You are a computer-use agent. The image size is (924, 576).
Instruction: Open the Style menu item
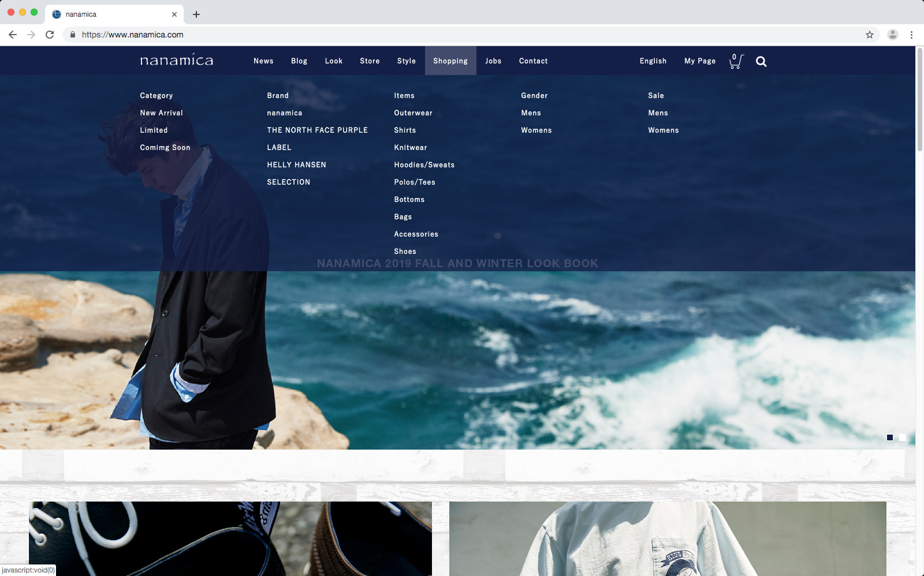coord(407,61)
